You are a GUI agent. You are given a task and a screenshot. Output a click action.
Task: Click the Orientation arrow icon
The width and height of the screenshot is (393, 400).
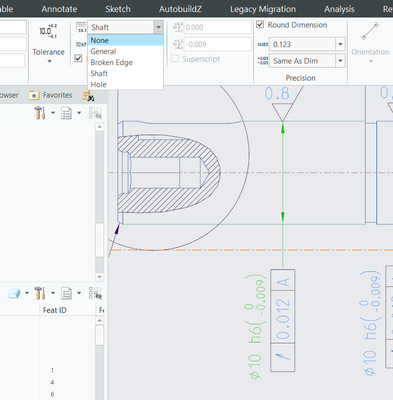coord(370,31)
